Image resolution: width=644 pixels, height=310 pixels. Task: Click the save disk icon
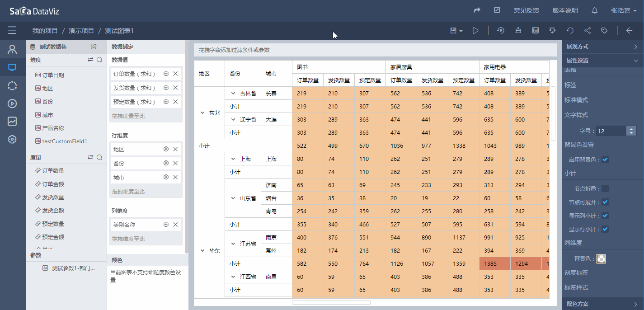point(453,30)
